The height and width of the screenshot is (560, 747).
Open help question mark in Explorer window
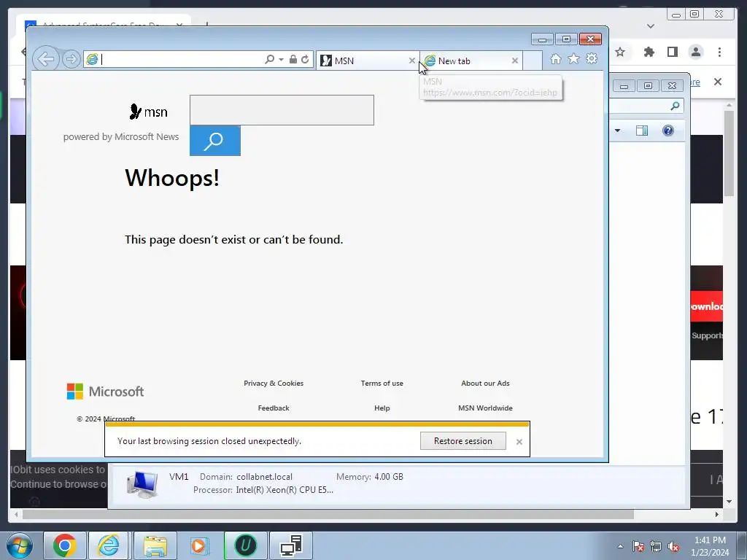pos(668,131)
